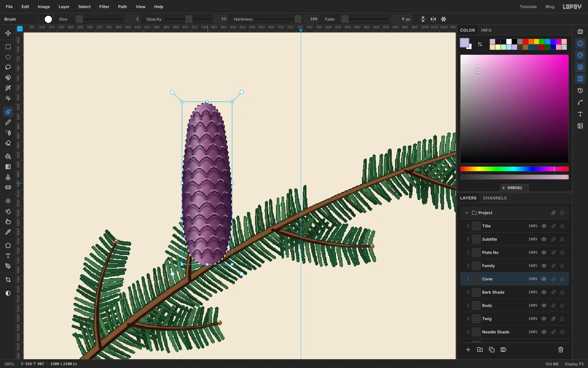Activate the Eyedropper tool
This screenshot has height=368, width=588.
pos(8,232)
